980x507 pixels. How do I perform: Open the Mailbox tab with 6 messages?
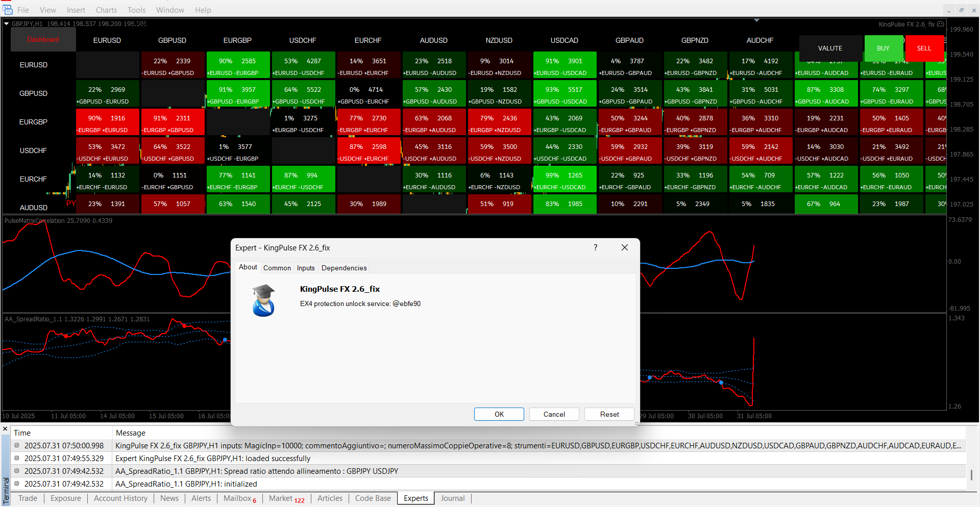click(x=239, y=498)
